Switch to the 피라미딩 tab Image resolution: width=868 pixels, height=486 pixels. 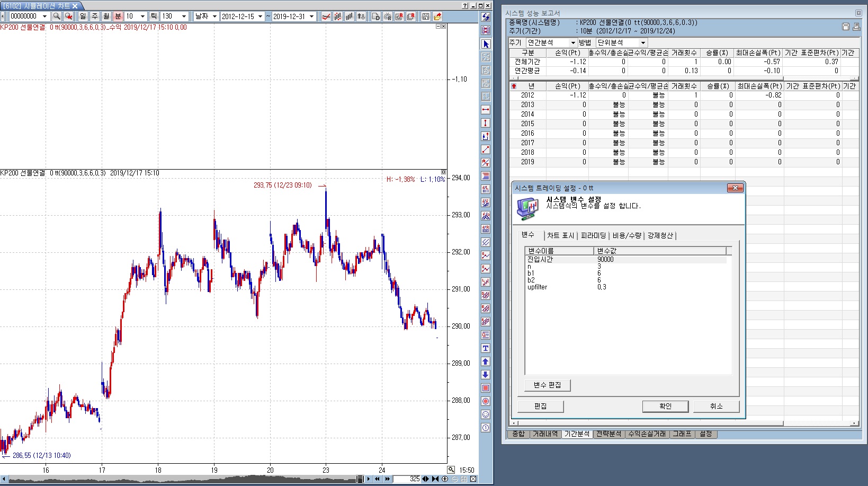[x=593, y=235]
